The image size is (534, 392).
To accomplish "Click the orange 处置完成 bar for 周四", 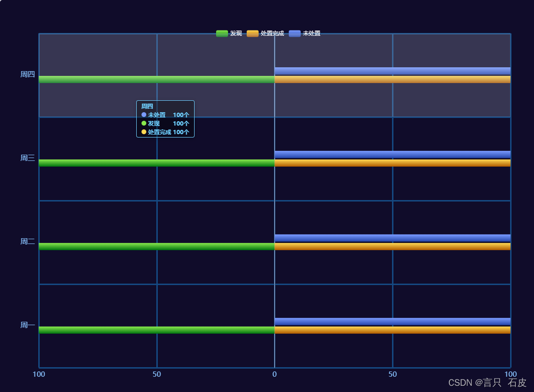I will coord(392,79).
